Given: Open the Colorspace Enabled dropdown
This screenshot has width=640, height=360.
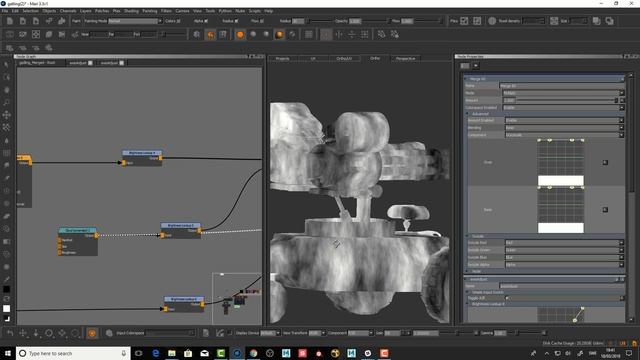Looking at the screenshot, I should click(x=563, y=108).
